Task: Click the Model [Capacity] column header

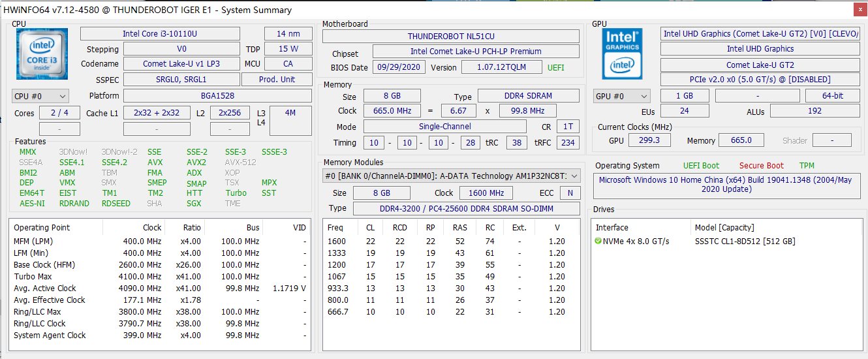Action: click(724, 228)
